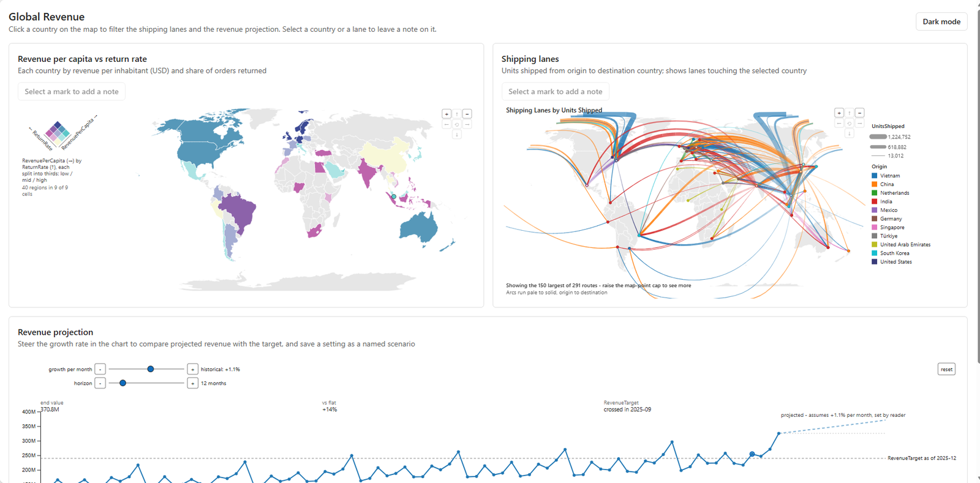Zoom in on the revenue choropleth map
This screenshot has height=483, width=980.
coord(447,114)
